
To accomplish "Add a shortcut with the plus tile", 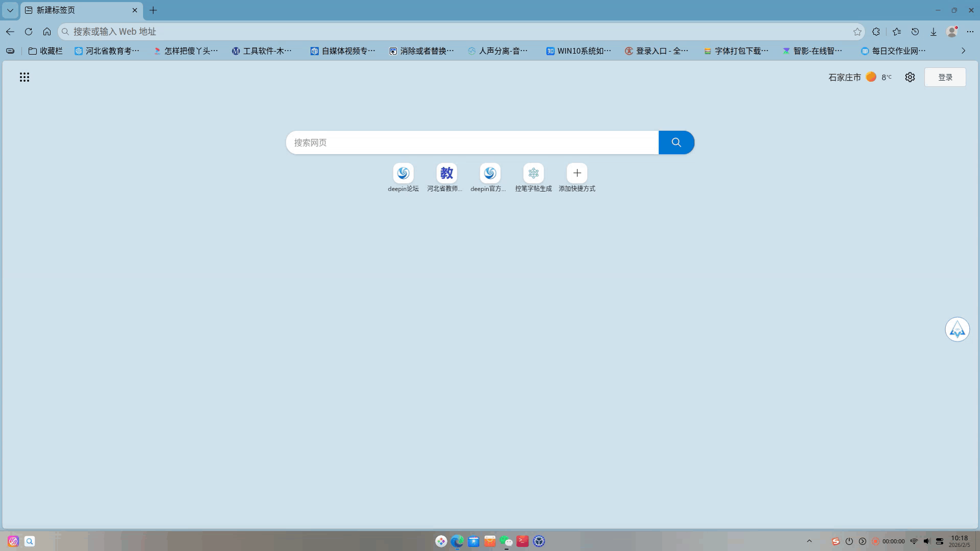I will (577, 178).
